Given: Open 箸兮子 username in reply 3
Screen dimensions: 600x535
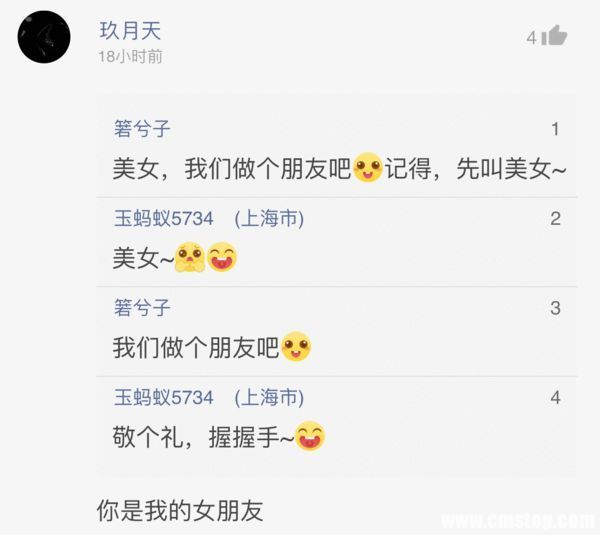Looking at the screenshot, I should pos(142,308).
